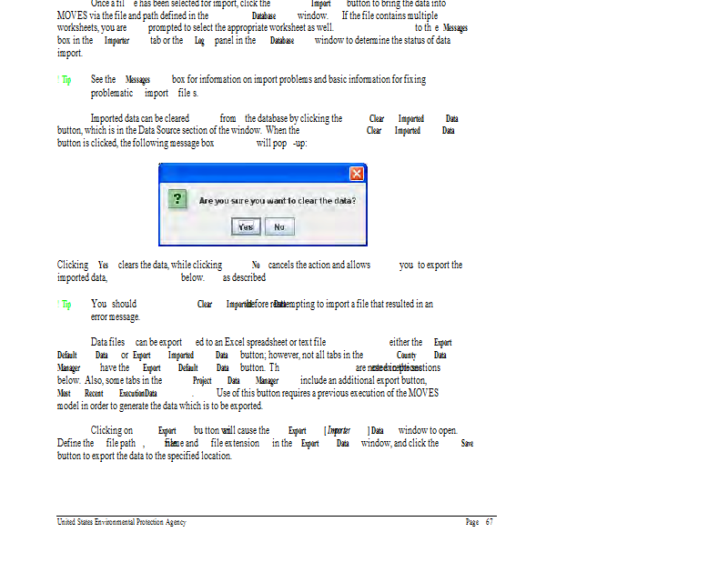
Task: Click the dialog's blue title bar
Action: point(255,174)
